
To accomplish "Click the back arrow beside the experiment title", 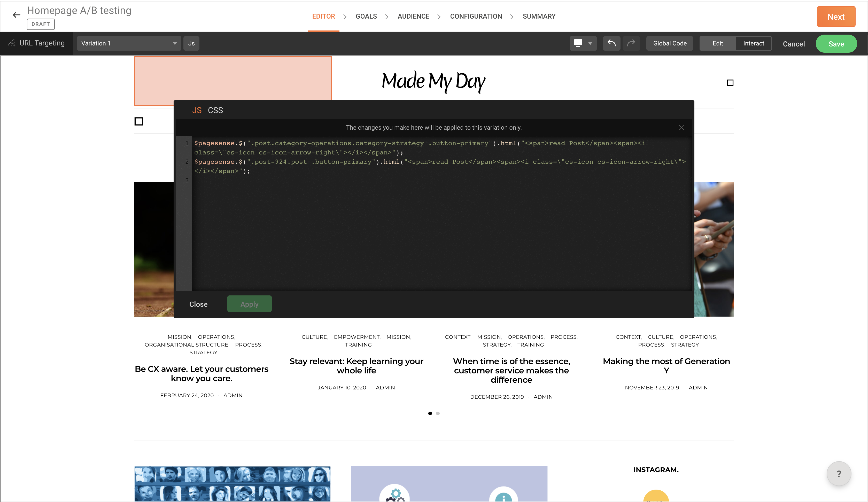I will [16, 15].
